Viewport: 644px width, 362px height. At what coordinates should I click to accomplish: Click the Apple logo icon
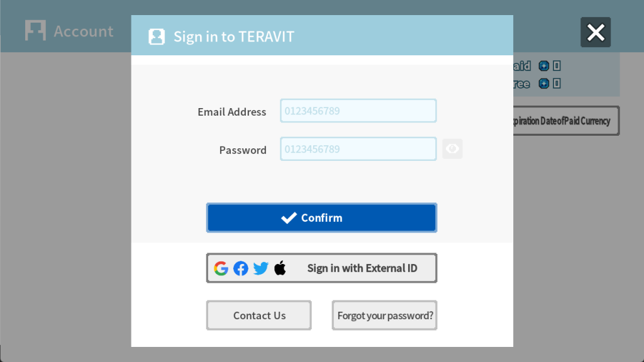280,268
